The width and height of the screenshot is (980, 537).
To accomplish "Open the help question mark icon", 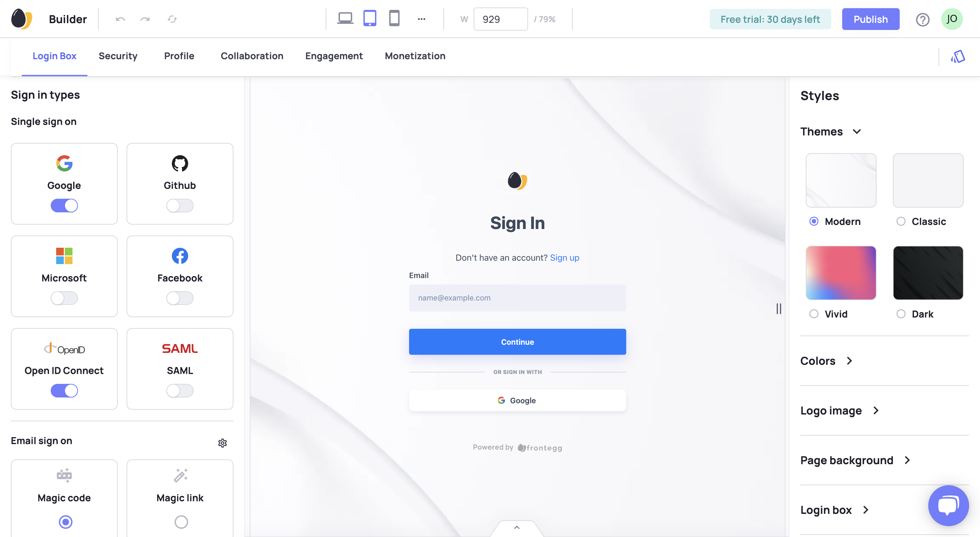I will 922,19.
